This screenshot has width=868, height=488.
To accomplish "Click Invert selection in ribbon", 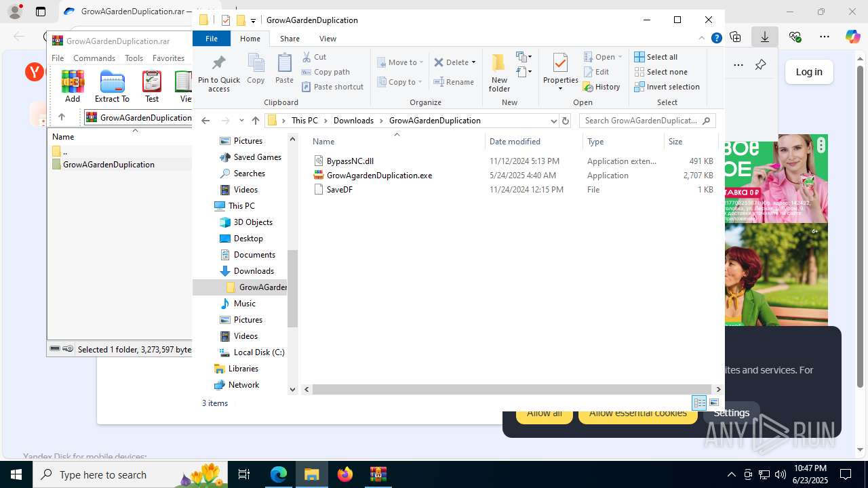I will click(x=667, y=87).
